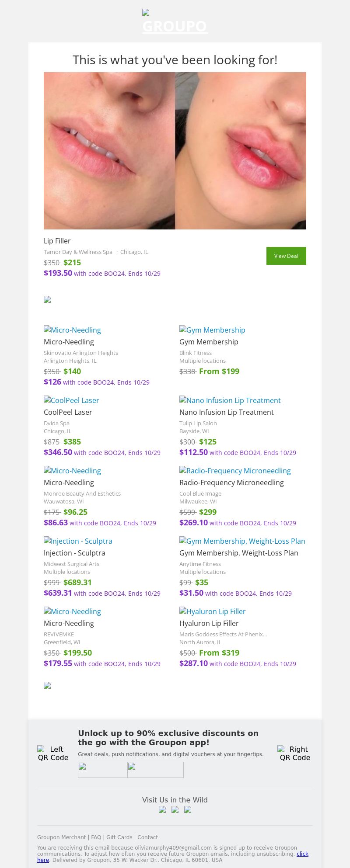
Task: Go to the FAQ footer link
Action: coord(96,837)
